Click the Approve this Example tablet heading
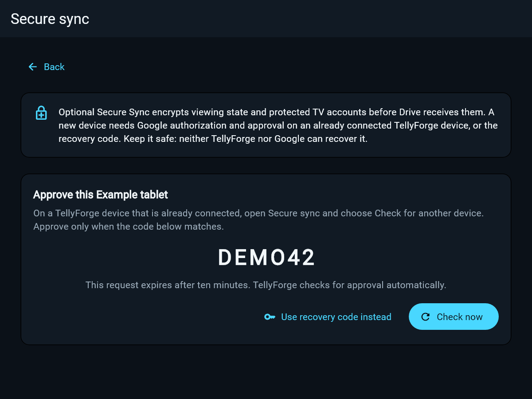This screenshot has width=532, height=399. tap(101, 195)
